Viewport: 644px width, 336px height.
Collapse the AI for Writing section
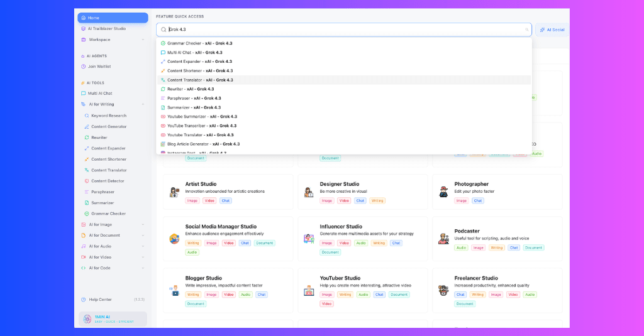[143, 104]
